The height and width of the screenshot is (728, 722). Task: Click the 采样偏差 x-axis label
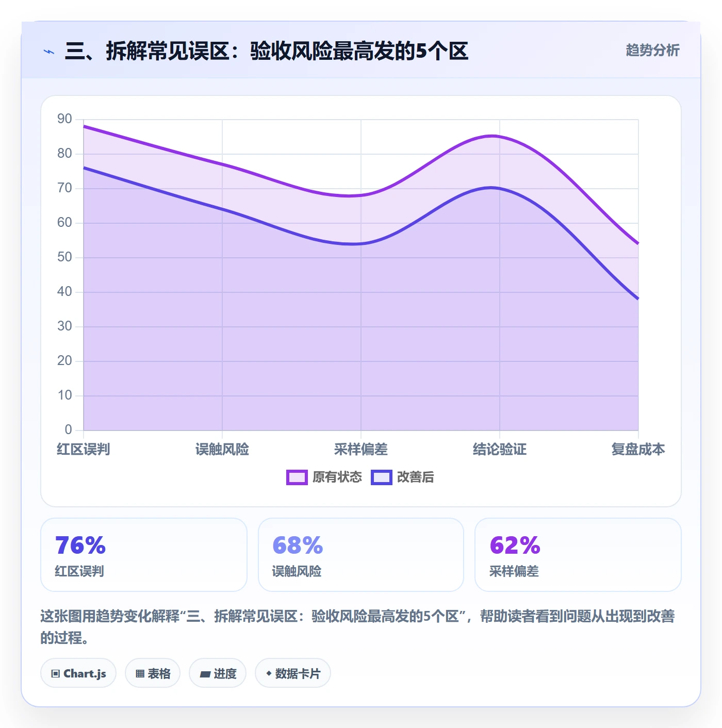[x=361, y=450]
